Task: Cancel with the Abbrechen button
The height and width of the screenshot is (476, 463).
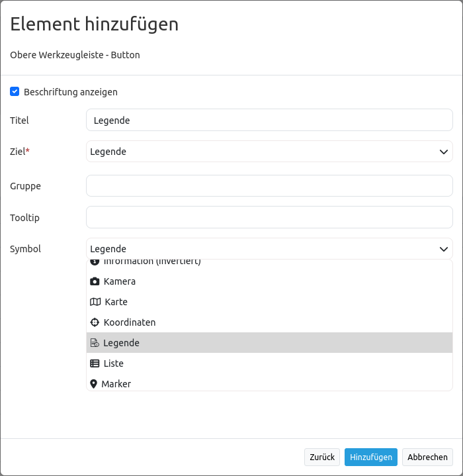Action: click(x=427, y=457)
